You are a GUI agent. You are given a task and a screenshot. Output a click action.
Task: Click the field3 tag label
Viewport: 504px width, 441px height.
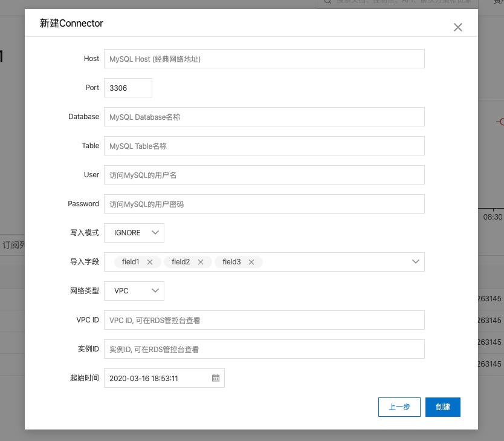pos(231,262)
